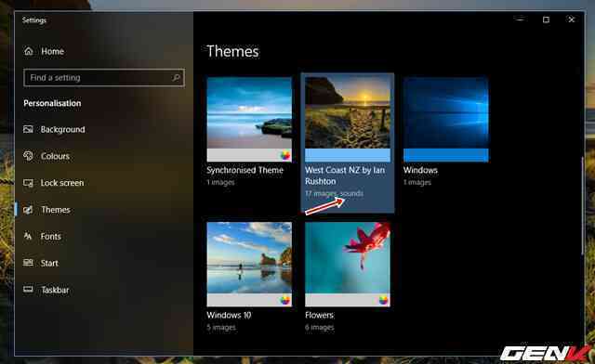Go to Lock screen settings
Viewport: 595px width, 364px height.
(x=62, y=183)
